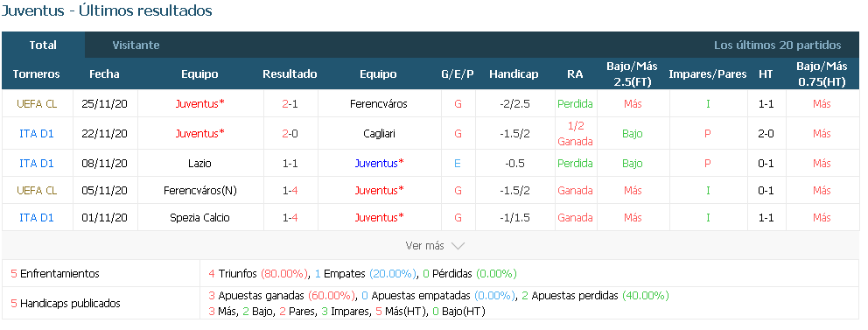Select the blue Juventus* in Lazio row

point(379,164)
